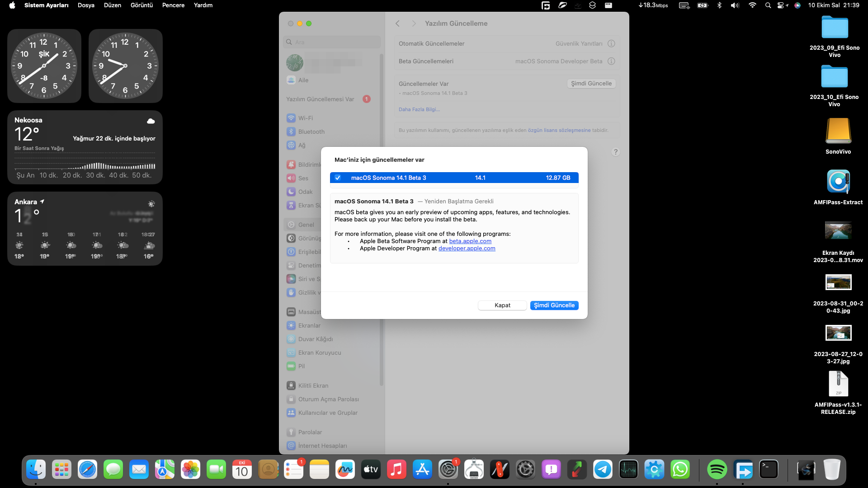Image resolution: width=868 pixels, height=488 pixels.
Task: Open the Control Center menu bar icon
Action: [x=781, y=5]
